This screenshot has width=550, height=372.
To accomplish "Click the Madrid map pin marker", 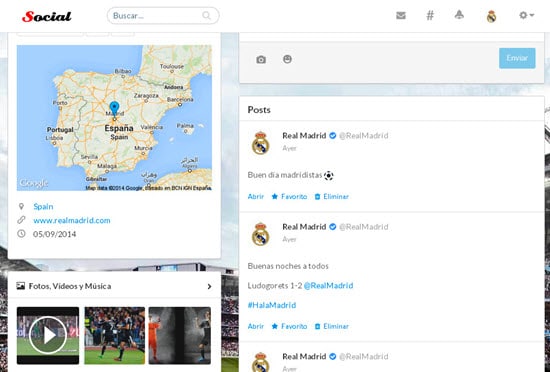I will point(114,110).
